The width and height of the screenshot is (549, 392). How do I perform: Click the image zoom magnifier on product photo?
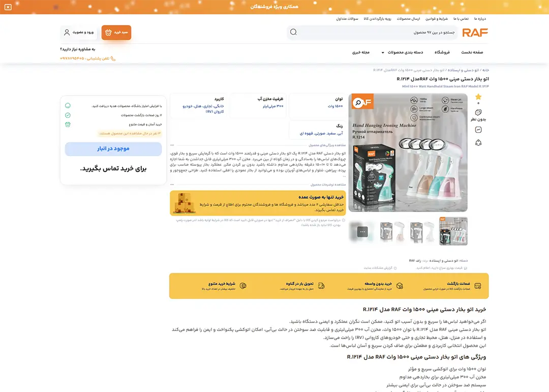coord(358,103)
